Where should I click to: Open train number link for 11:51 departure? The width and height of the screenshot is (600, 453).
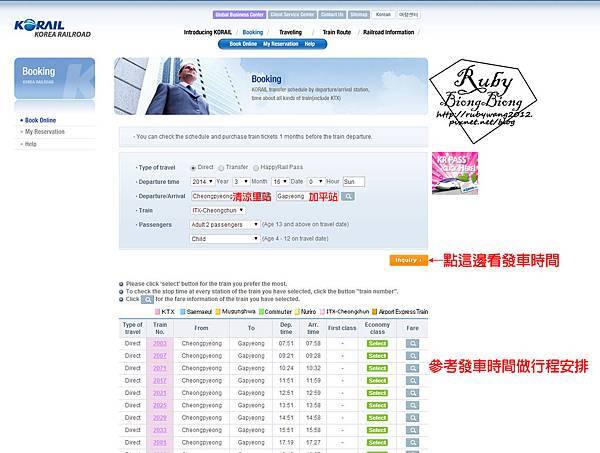[x=160, y=381]
